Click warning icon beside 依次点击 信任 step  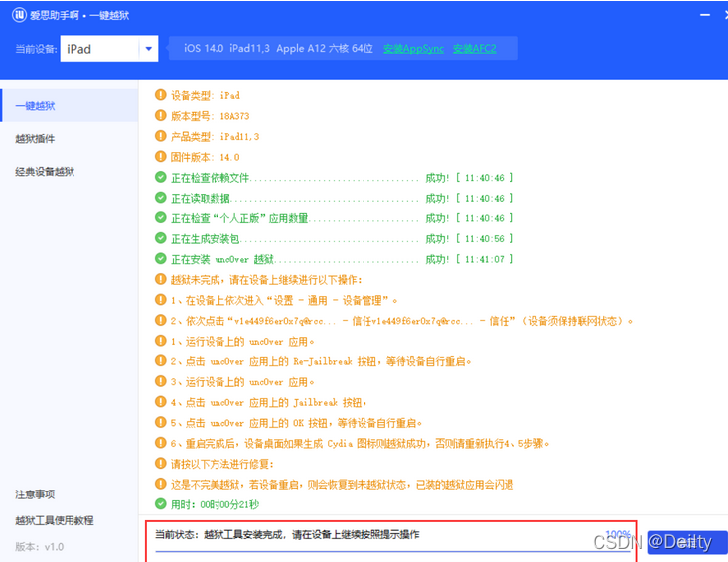(161, 320)
